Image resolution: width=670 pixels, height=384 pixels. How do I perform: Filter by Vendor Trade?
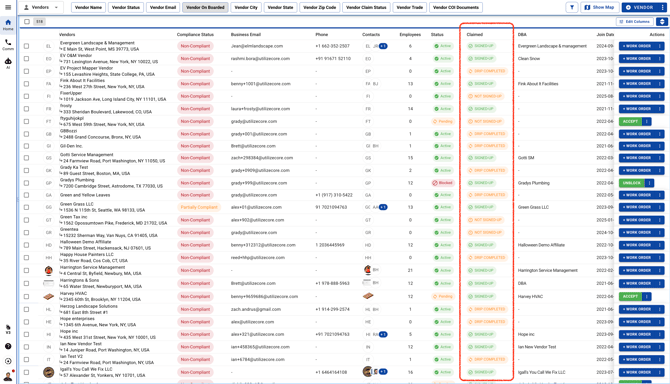[x=409, y=7]
